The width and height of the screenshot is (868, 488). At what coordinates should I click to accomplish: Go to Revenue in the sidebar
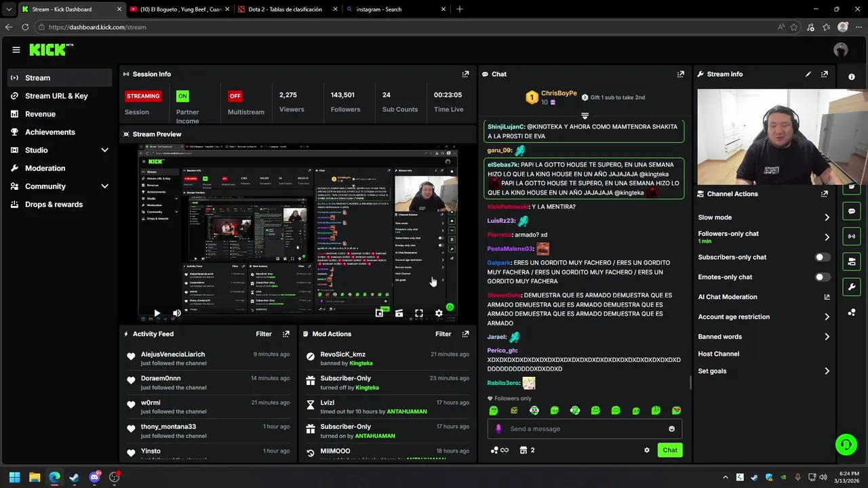click(60, 114)
